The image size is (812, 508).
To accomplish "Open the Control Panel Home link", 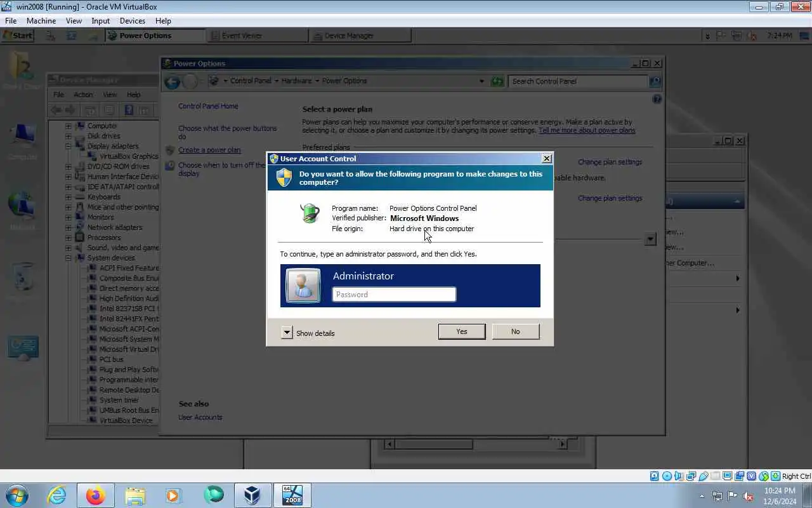I will point(208,106).
